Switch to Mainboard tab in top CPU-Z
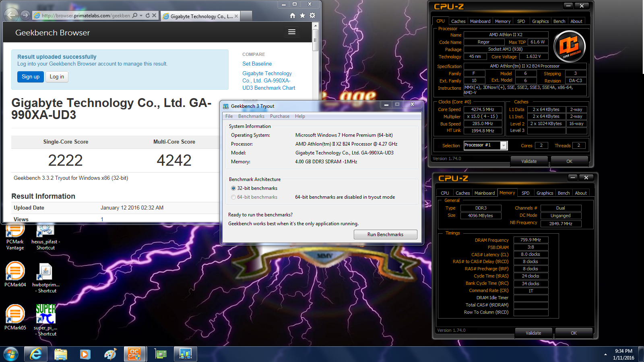 point(480,21)
